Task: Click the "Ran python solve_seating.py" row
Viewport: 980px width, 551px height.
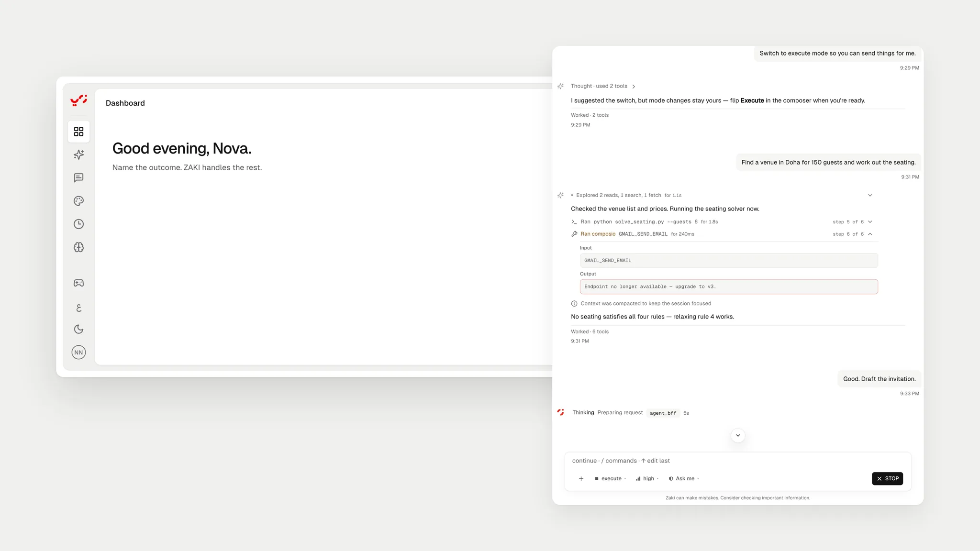Action: click(723, 222)
